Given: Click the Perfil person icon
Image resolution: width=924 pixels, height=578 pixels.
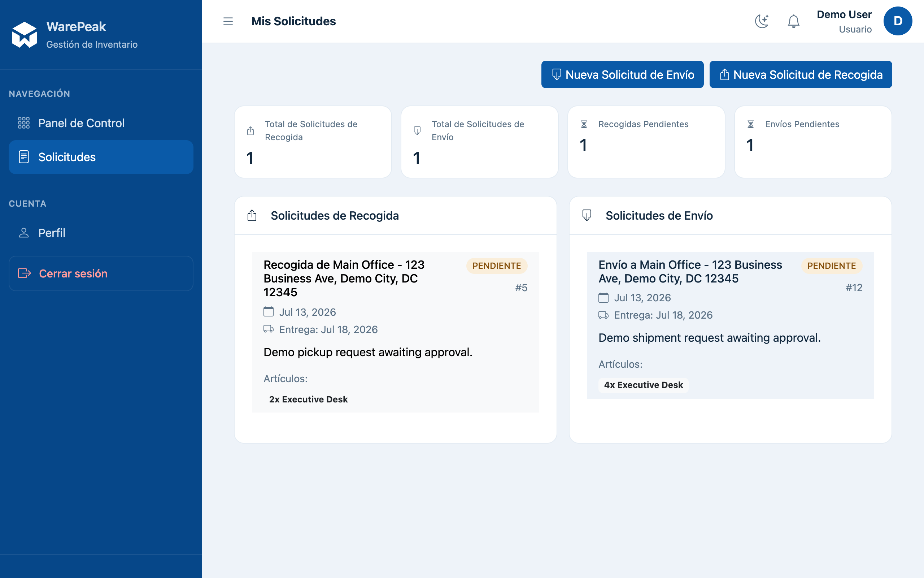Looking at the screenshot, I should [24, 233].
